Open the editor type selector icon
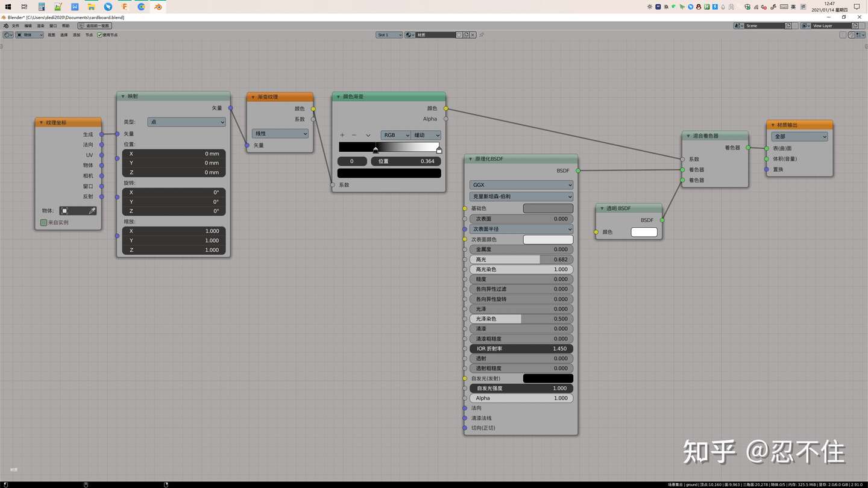868x488 pixels. pyautogui.click(x=8, y=35)
